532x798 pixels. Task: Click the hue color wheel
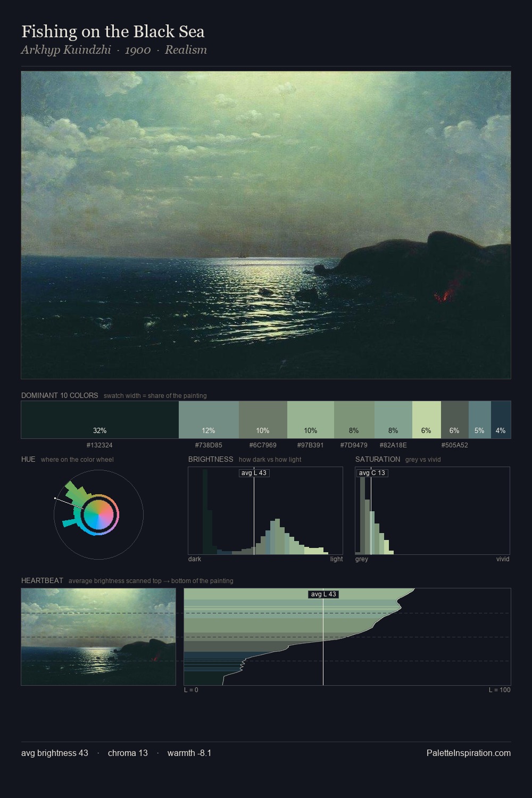click(98, 514)
